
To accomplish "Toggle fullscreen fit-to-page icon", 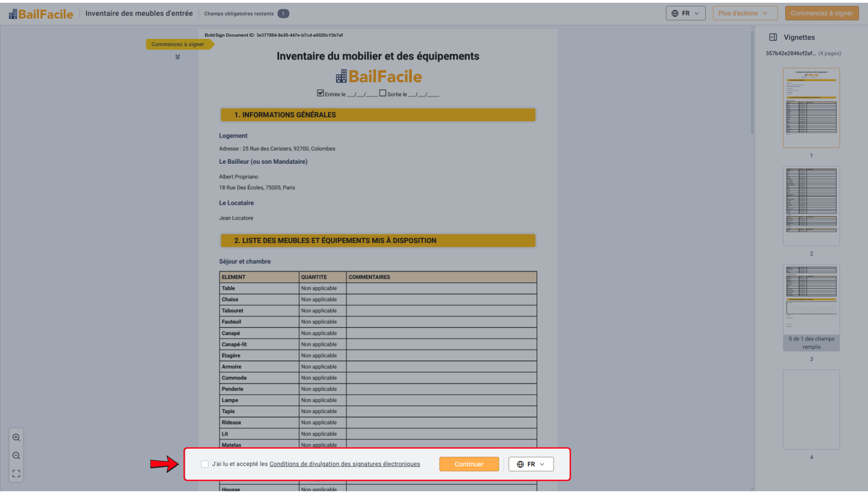I will click(x=16, y=473).
